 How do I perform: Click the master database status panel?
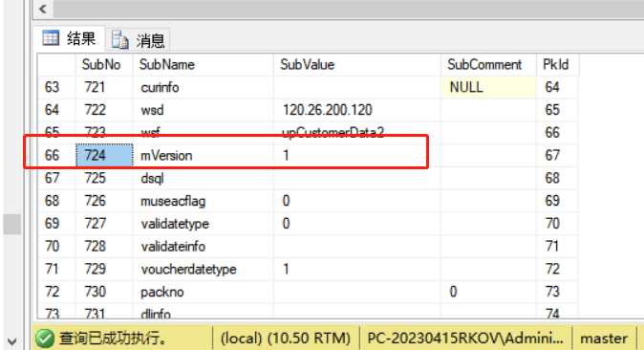coord(604,339)
